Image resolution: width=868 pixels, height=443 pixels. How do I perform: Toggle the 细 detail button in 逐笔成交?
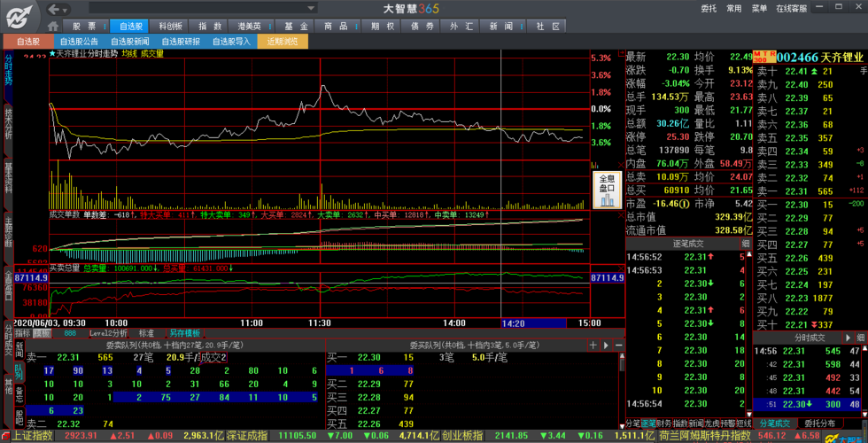coord(745,244)
